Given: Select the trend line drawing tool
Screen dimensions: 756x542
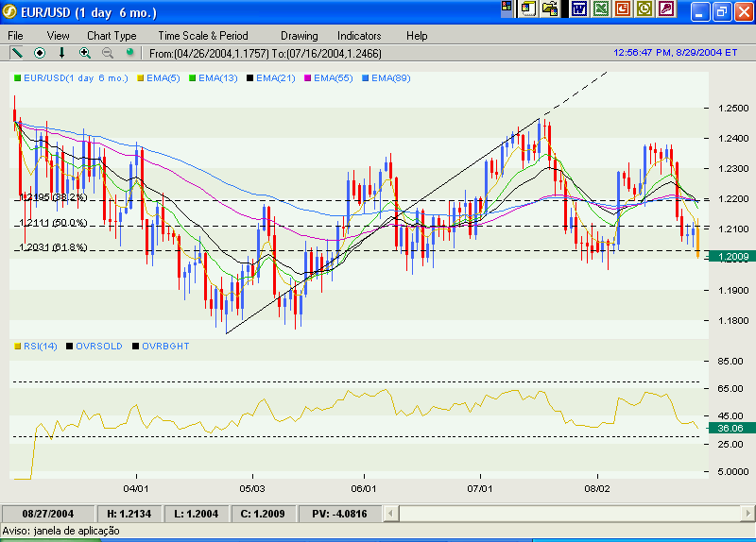Looking at the screenshot, I should tap(16, 53).
